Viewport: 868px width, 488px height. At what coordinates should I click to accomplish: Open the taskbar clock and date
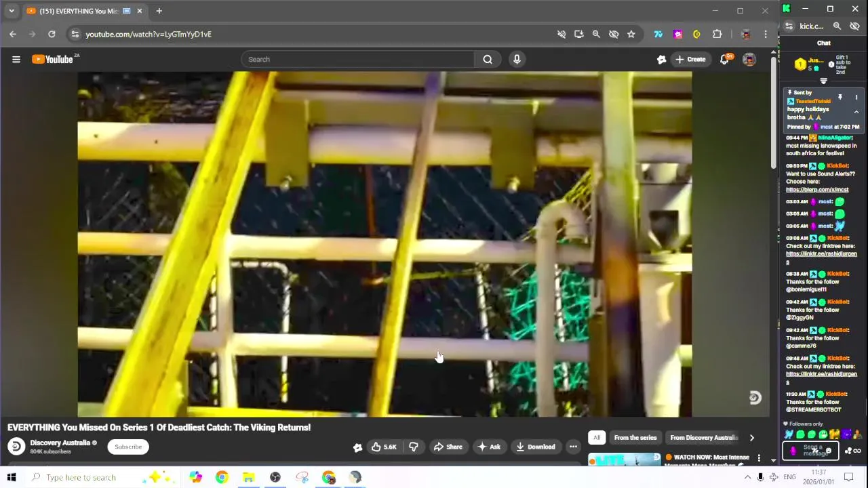click(818, 477)
